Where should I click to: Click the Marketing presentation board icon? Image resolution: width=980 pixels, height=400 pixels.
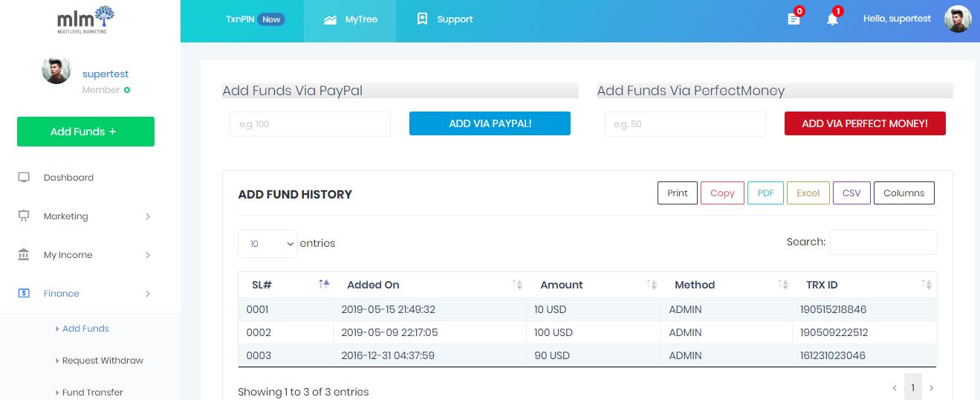pyautogui.click(x=24, y=216)
